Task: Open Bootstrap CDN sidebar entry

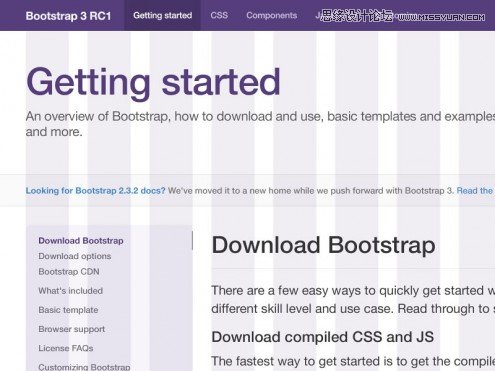Action: tap(69, 272)
